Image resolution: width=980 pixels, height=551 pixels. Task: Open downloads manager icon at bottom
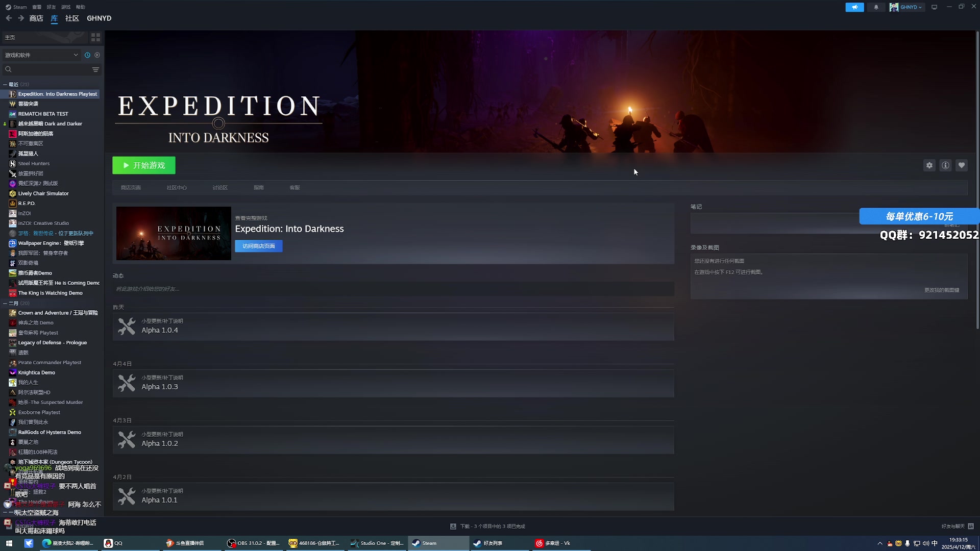pos(453,526)
